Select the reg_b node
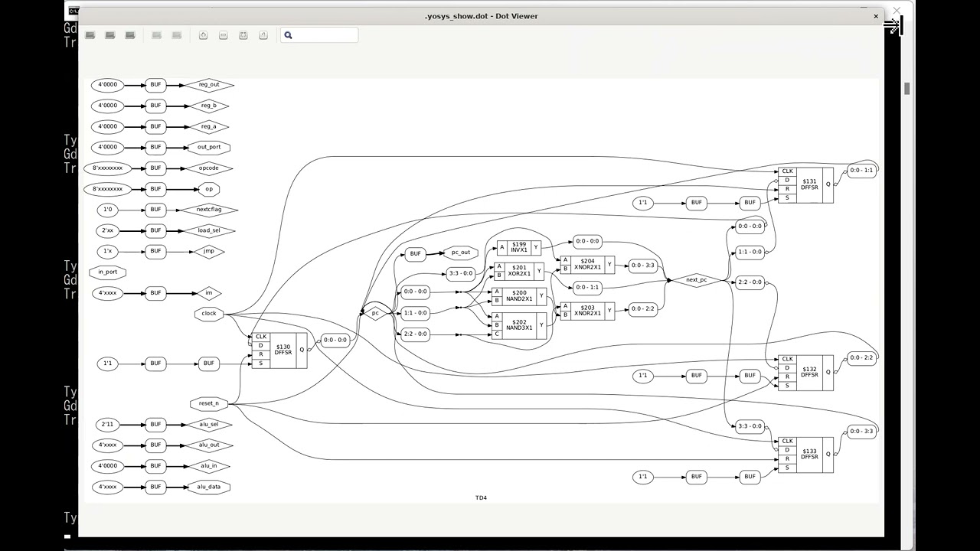The height and width of the screenshot is (551, 980). click(209, 106)
